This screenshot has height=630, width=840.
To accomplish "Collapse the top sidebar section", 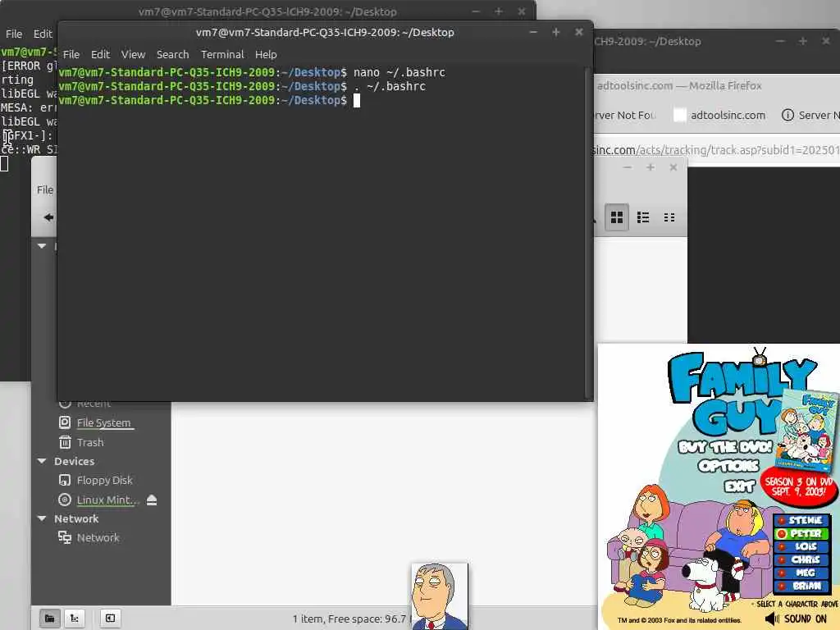I will (x=42, y=245).
